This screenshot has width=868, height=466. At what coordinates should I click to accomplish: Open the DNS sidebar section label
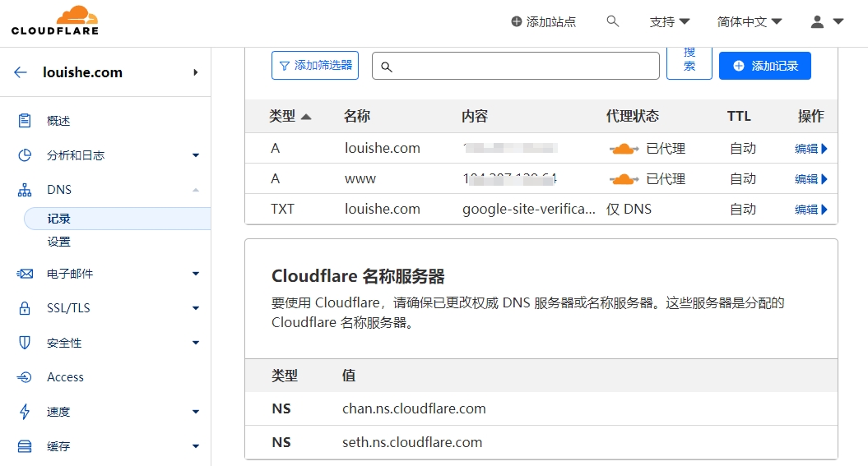point(59,190)
